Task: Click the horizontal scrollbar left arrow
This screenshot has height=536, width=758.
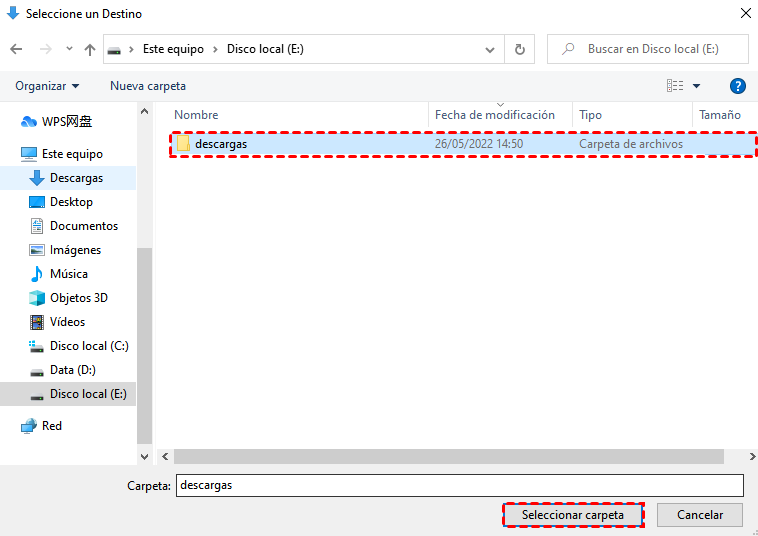Action: 165,456
